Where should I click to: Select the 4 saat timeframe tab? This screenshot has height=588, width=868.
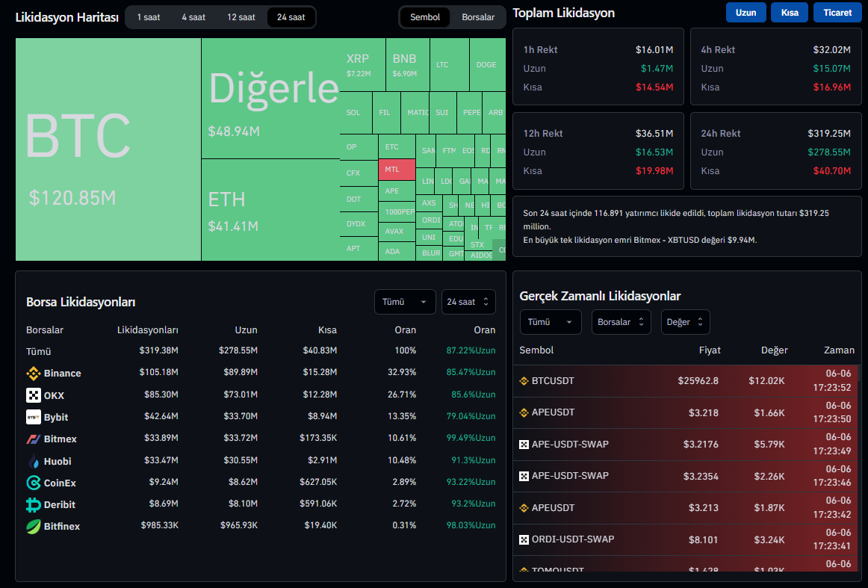tap(193, 17)
